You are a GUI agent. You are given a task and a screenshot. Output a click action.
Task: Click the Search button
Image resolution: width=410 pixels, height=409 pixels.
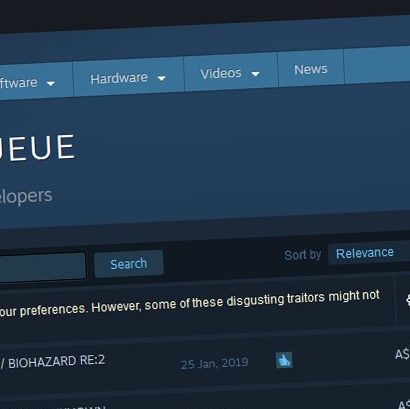click(129, 264)
